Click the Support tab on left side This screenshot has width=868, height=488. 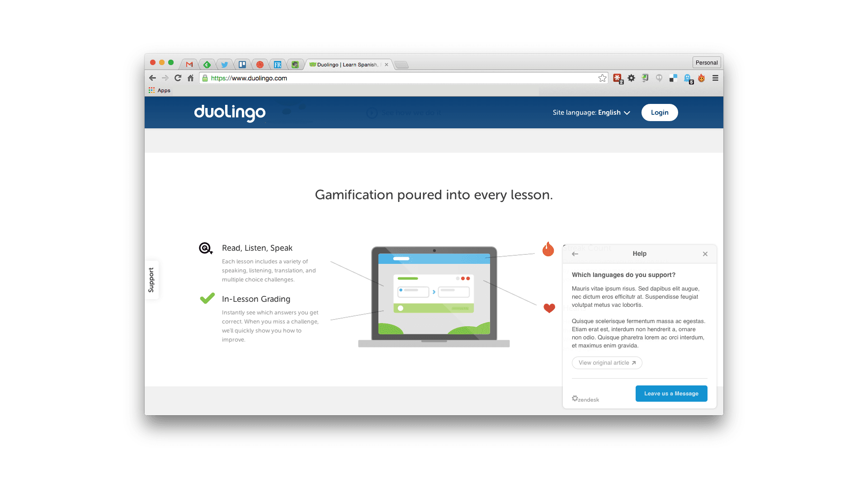[150, 278]
